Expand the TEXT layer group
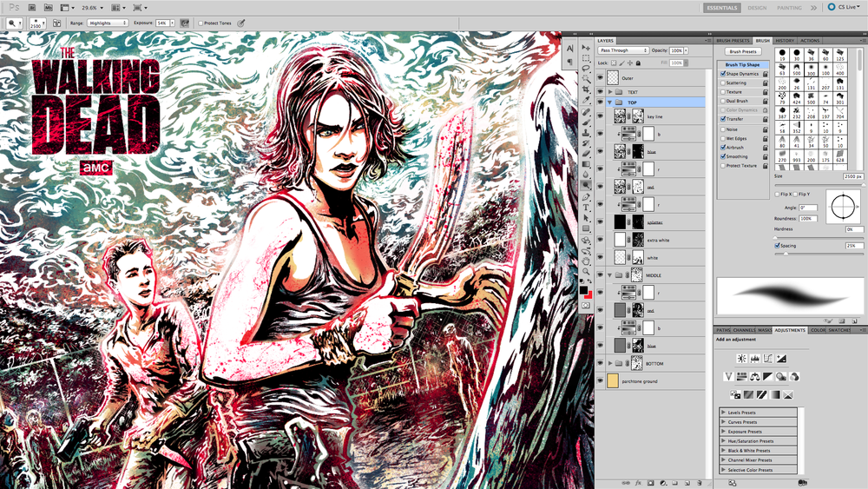Viewport: 868px width, 489px height. [610, 92]
